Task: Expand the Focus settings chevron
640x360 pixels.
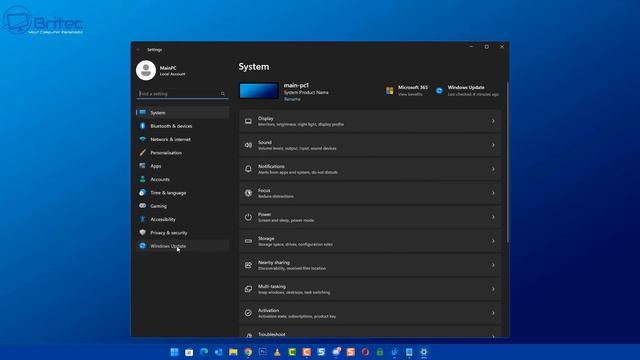Action: 493,193
